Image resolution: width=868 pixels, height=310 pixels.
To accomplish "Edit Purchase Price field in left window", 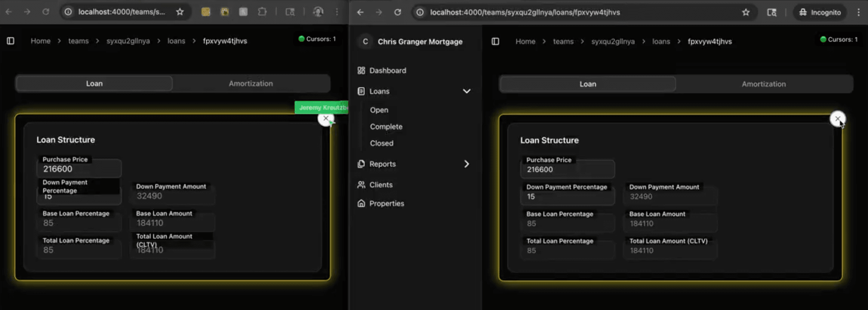I will pos(79,169).
